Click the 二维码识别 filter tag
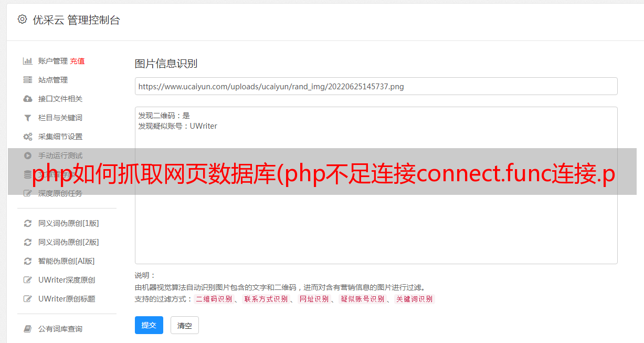Image resolution: width=644 pixels, height=343 pixels. (x=214, y=299)
